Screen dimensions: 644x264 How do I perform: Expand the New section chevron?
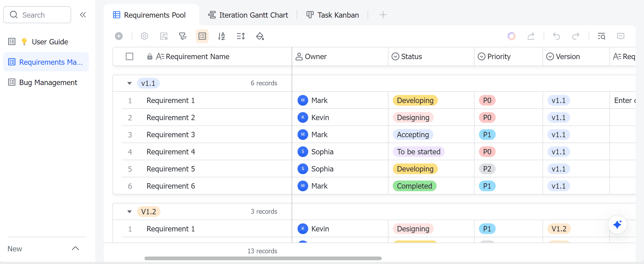click(75, 248)
